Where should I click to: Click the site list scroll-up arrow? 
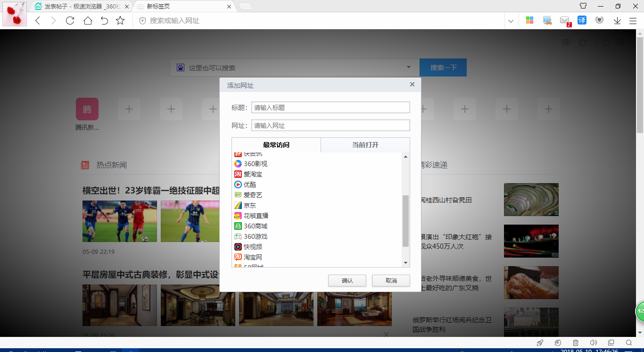[x=405, y=157]
